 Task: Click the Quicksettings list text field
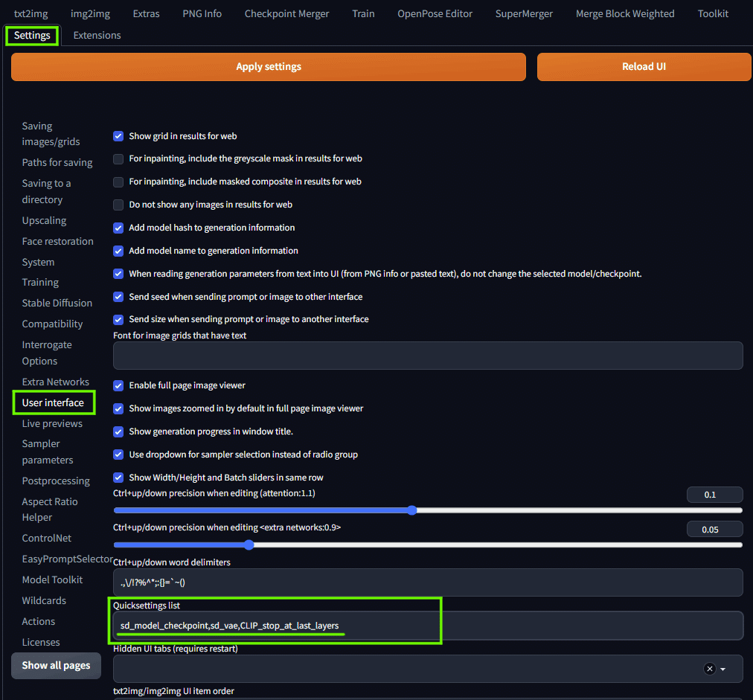[428, 626]
